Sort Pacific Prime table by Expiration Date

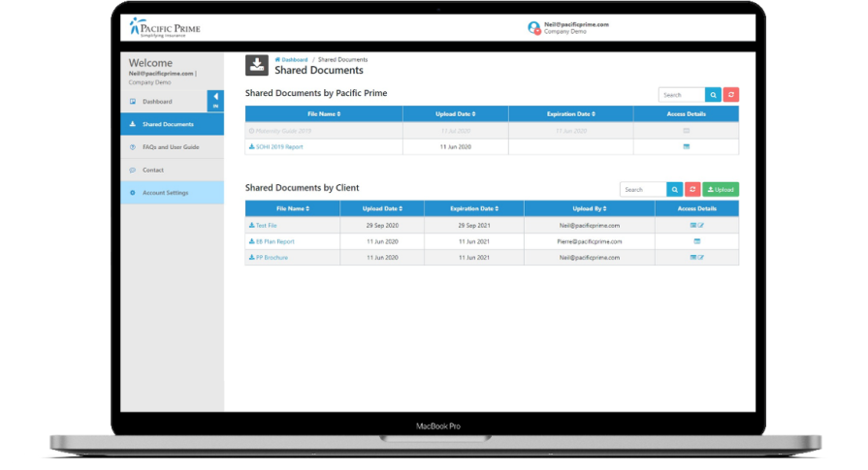point(570,114)
